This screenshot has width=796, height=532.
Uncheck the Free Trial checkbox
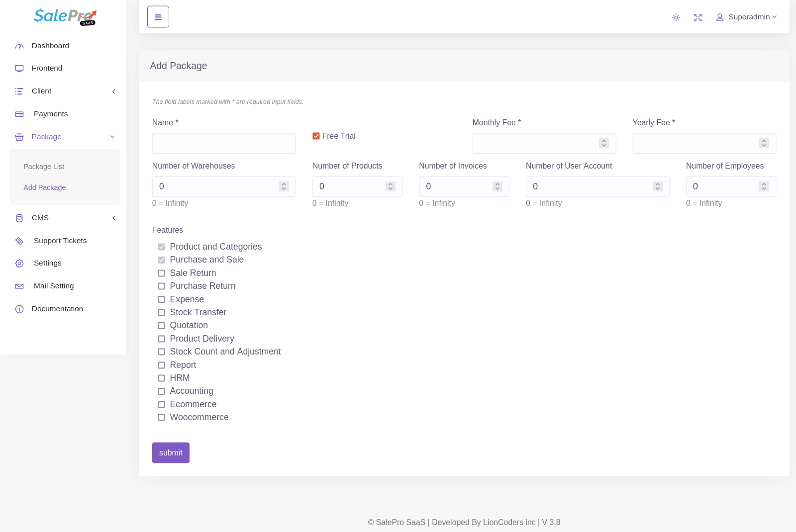click(316, 136)
